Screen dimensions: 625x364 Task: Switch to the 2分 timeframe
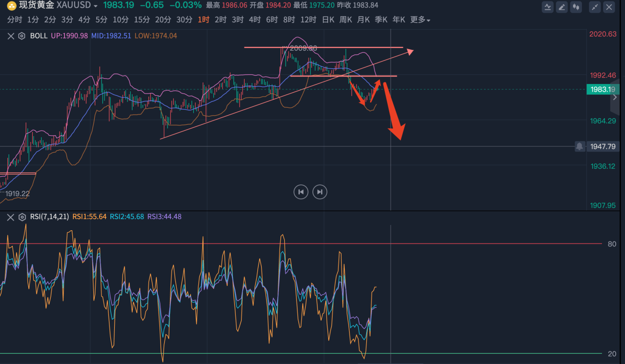pos(50,20)
